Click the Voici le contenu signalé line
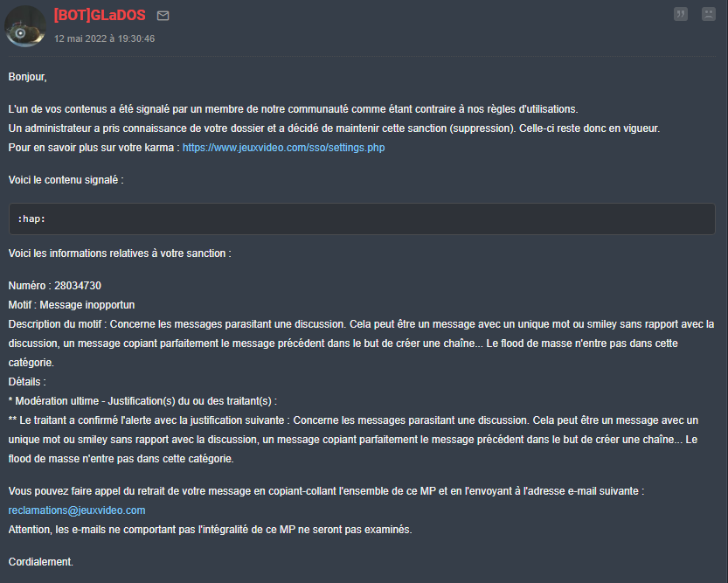The height and width of the screenshot is (583, 728). coord(66,180)
